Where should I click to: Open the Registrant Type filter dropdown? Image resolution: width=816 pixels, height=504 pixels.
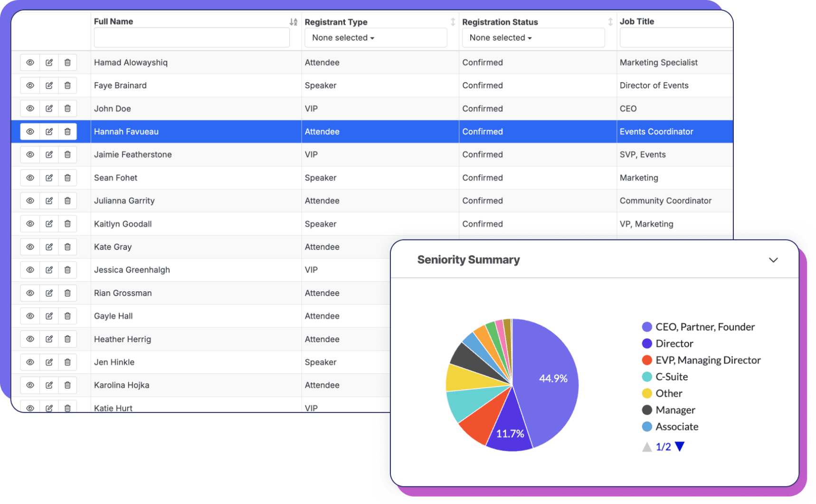[x=375, y=37]
